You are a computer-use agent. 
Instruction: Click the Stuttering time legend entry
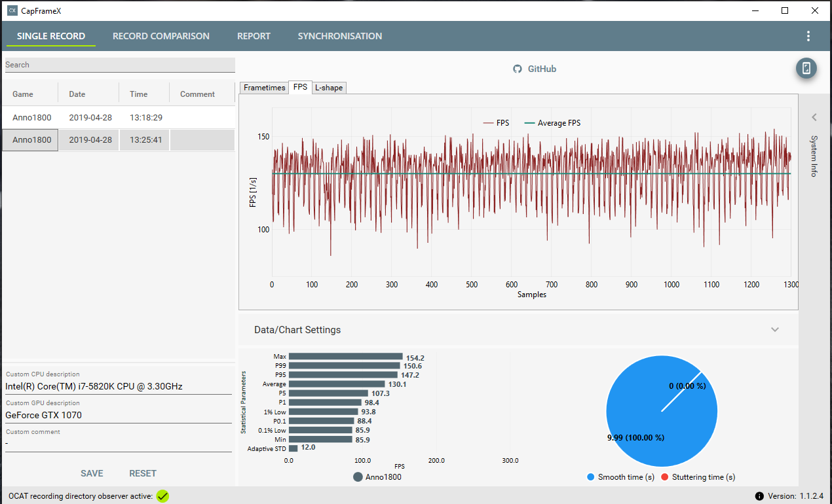[x=698, y=477]
